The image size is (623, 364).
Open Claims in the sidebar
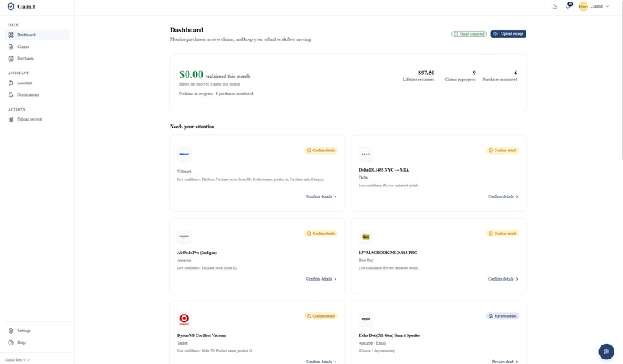[x=37, y=47]
